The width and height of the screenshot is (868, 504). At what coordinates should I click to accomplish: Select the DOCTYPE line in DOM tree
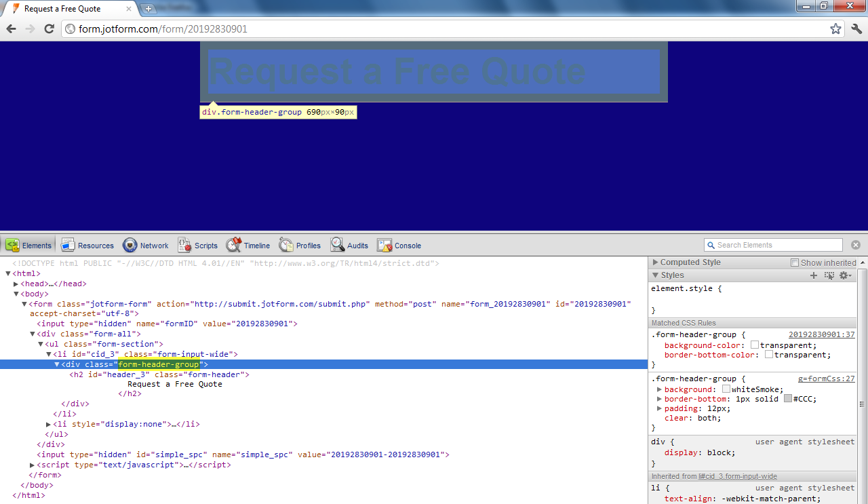(x=226, y=263)
